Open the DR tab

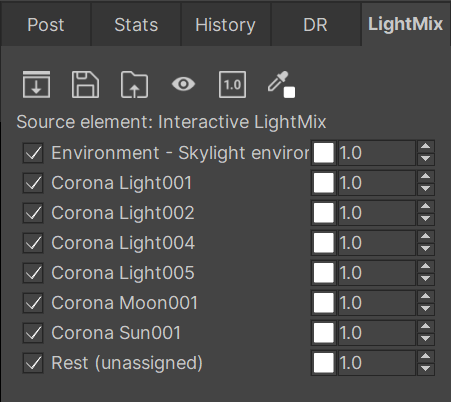point(315,25)
